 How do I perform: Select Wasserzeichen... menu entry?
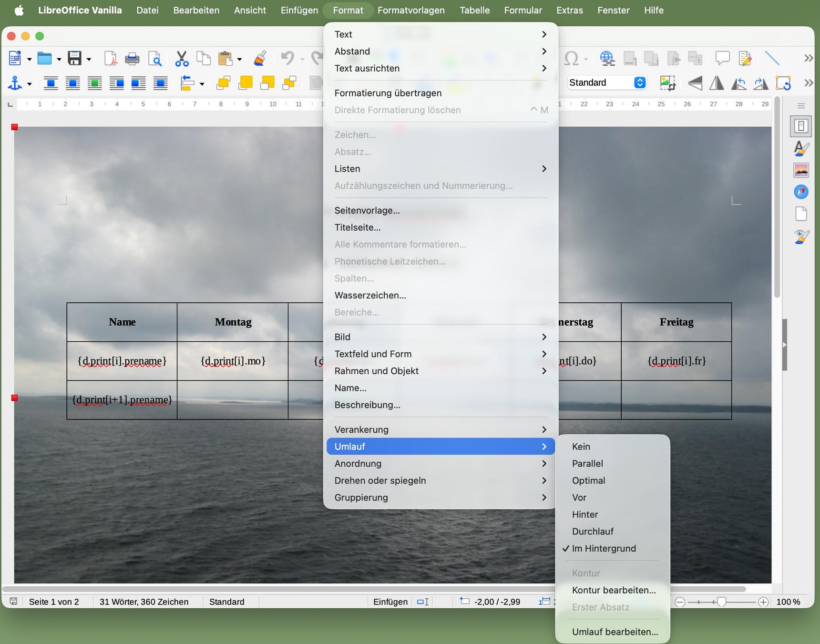370,295
